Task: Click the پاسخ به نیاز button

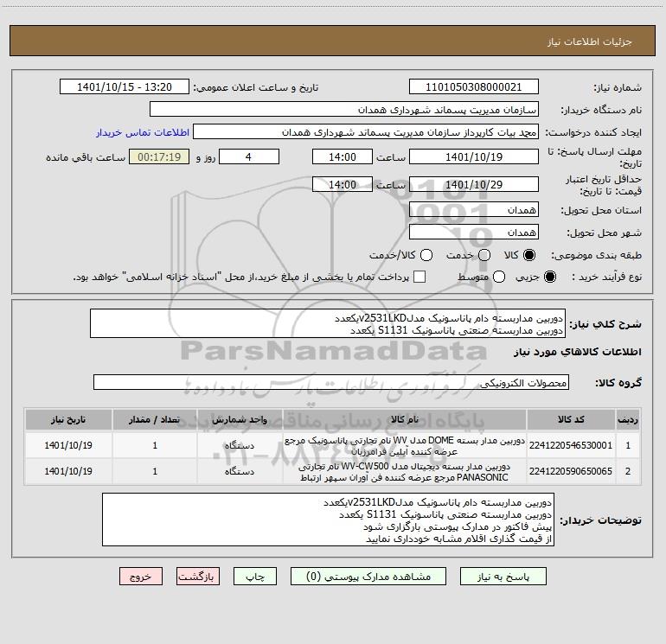Action: (503, 577)
